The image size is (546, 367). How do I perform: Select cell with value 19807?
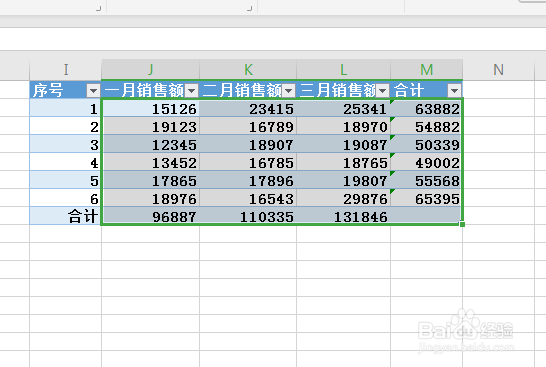tap(343, 180)
